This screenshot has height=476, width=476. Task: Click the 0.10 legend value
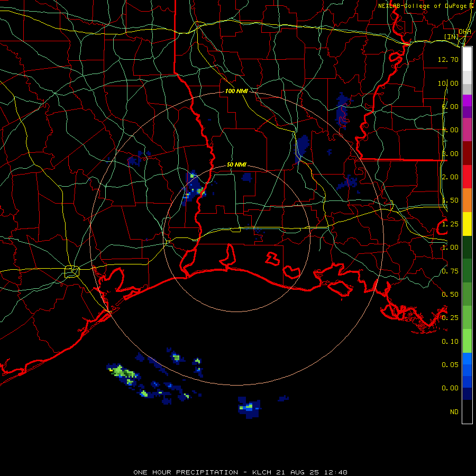tap(450, 342)
